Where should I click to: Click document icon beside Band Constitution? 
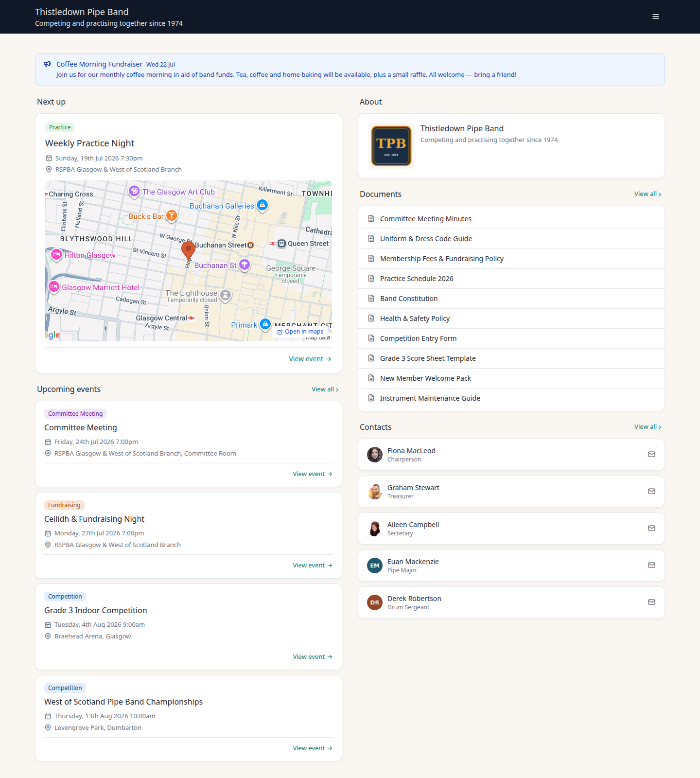(371, 299)
